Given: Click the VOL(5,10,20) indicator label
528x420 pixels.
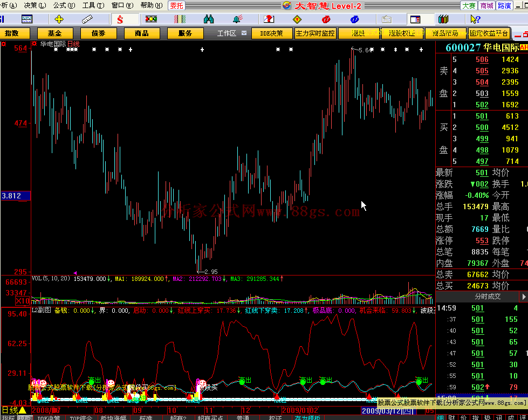Looking at the screenshot, I should click(x=51, y=279).
